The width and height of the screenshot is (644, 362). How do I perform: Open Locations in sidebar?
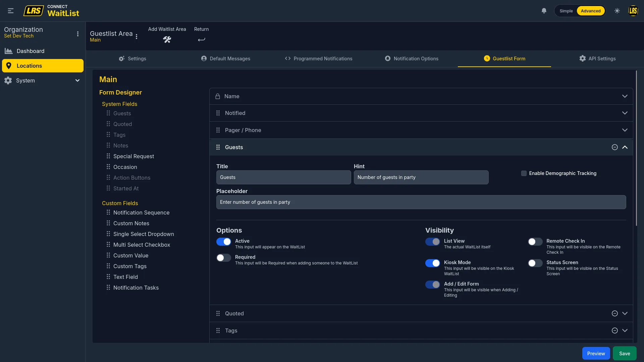click(43, 66)
